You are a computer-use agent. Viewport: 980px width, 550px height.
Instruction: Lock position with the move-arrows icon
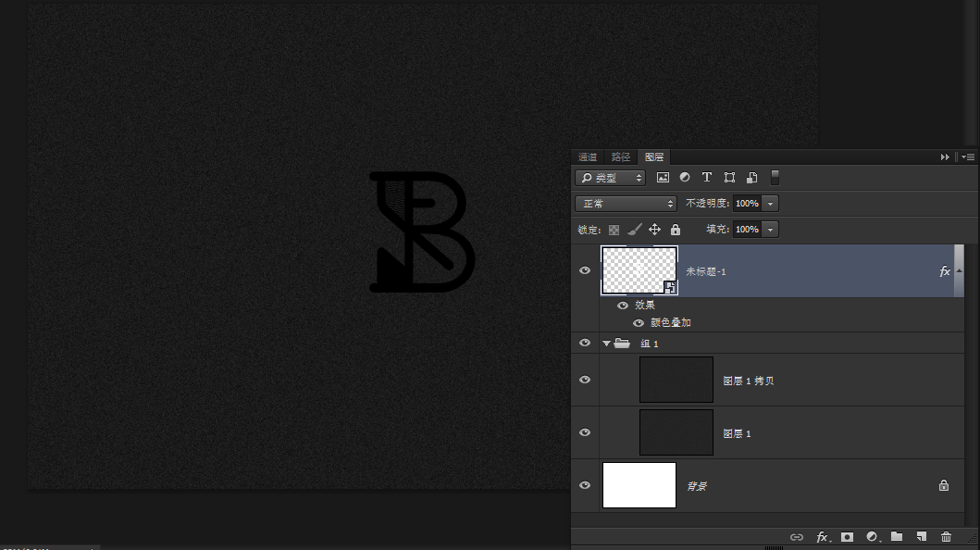[x=654, y=230]
